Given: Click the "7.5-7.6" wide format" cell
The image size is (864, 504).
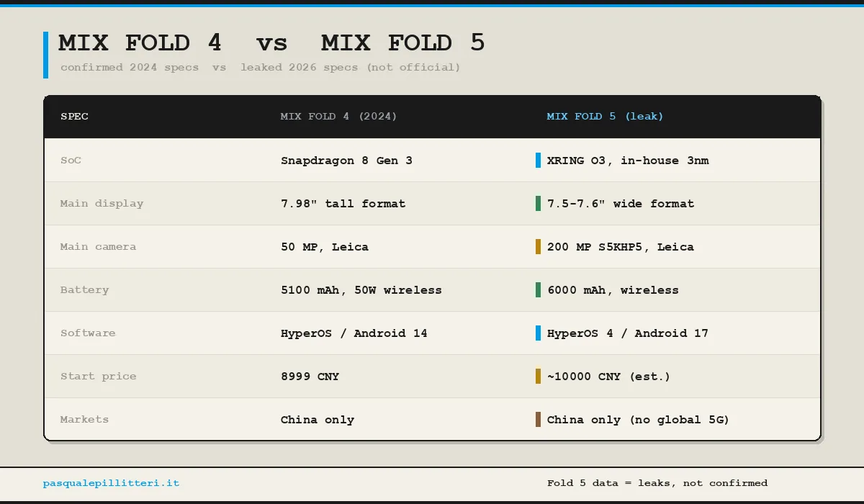Looking at the screenshot, I should 621,203.
